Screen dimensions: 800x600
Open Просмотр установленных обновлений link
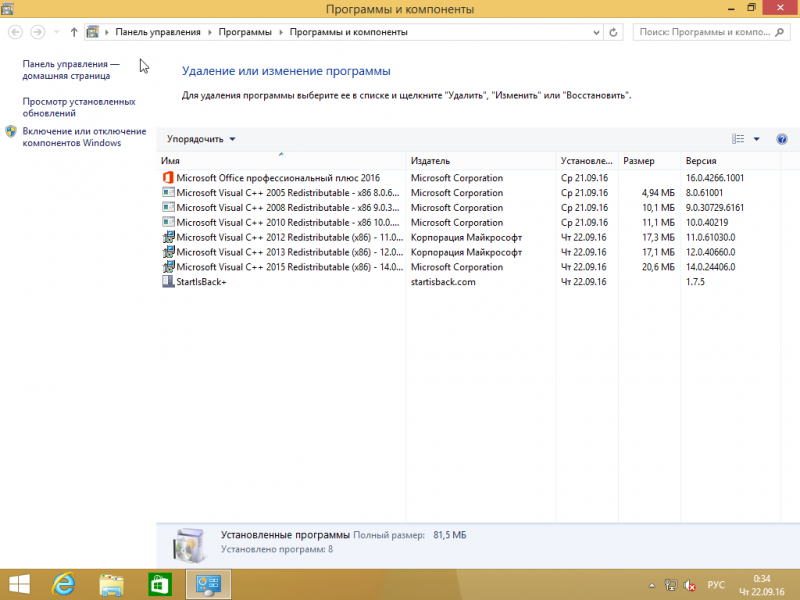[79, 107]
